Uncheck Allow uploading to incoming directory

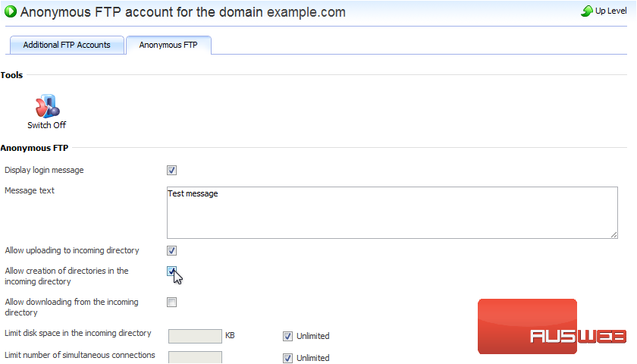pos(172,250)
